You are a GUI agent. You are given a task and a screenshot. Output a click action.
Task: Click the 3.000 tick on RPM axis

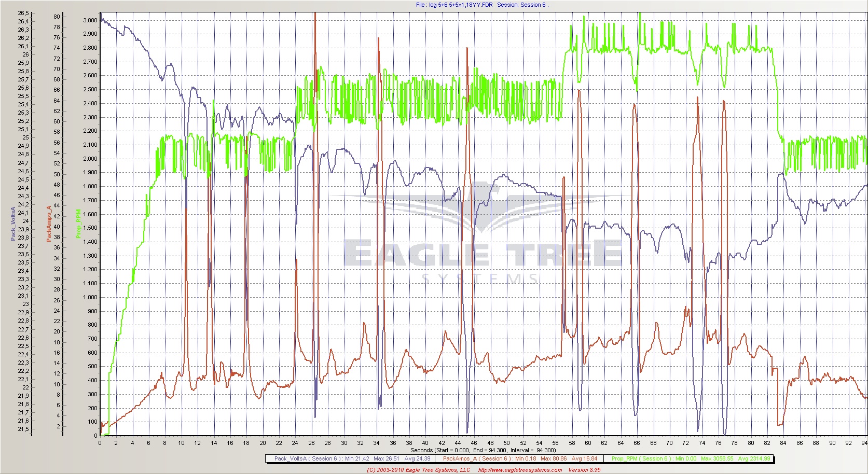pyautogui.click(x=90, y=20)
